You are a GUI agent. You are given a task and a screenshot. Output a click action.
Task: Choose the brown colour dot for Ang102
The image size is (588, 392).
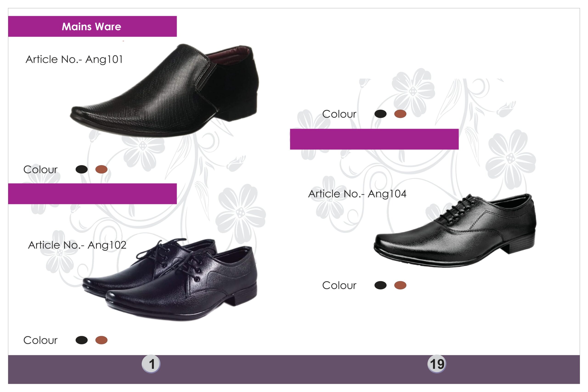[101, 340]
